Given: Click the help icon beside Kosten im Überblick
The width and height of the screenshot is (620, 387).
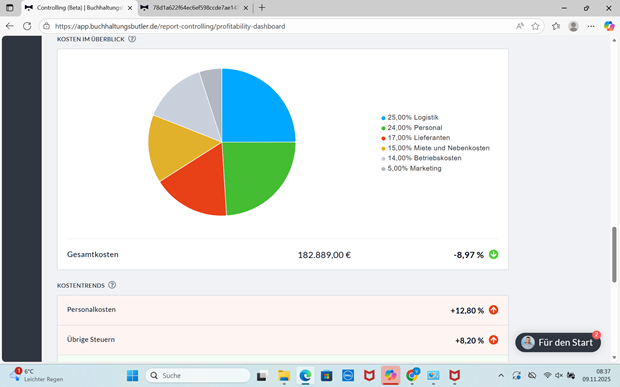Looking at the screenshot, I should point(132,39).
